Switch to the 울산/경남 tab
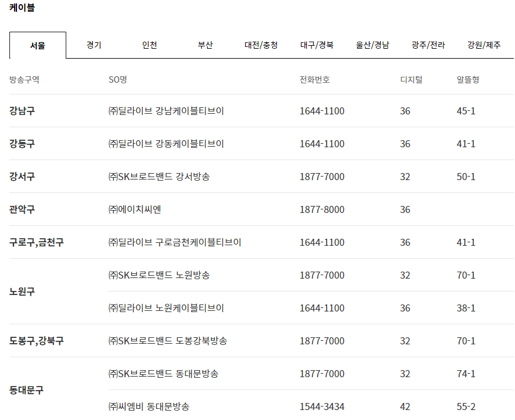 pyautogui.click(x=372, y=45)
